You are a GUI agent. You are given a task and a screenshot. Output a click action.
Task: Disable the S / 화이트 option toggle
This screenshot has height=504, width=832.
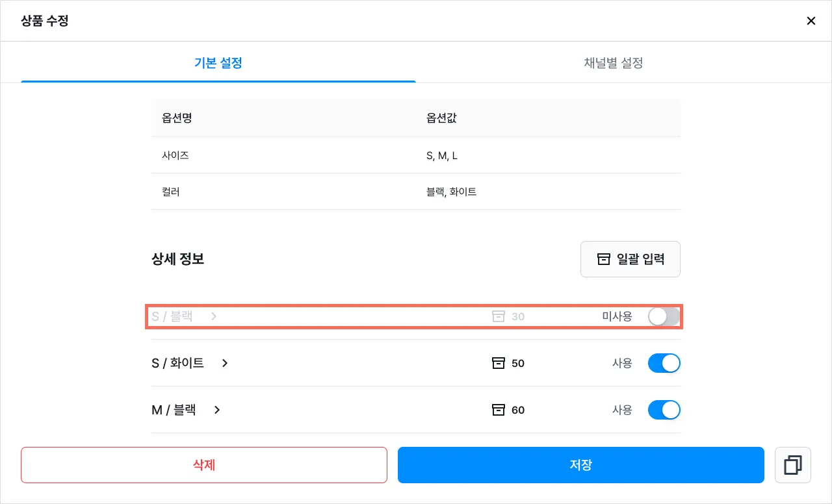664,363
